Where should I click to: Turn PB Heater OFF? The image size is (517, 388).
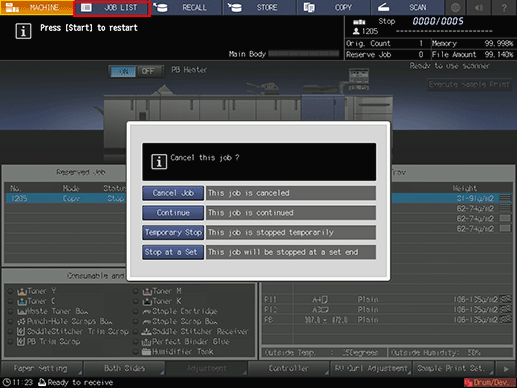pyautogui.click(x=148, y=71)
